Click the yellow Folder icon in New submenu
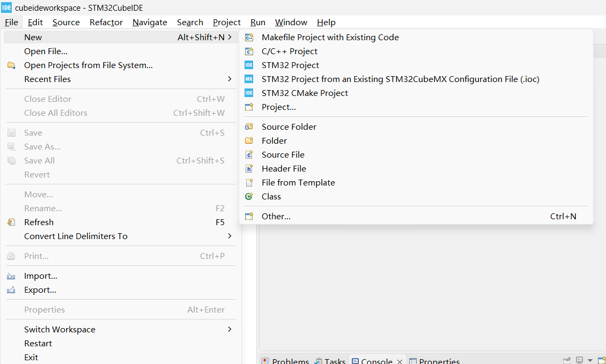The height and width of the screenshot is (364, 606). (249, 140)
